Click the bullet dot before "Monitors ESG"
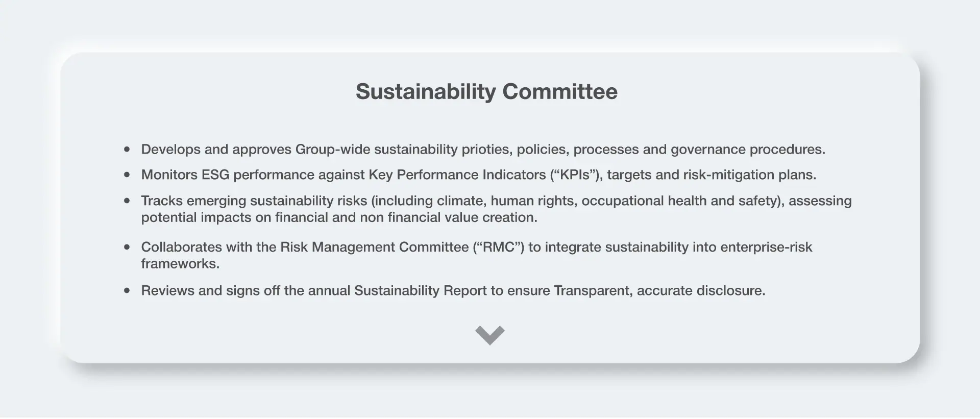 coord(127,175)
